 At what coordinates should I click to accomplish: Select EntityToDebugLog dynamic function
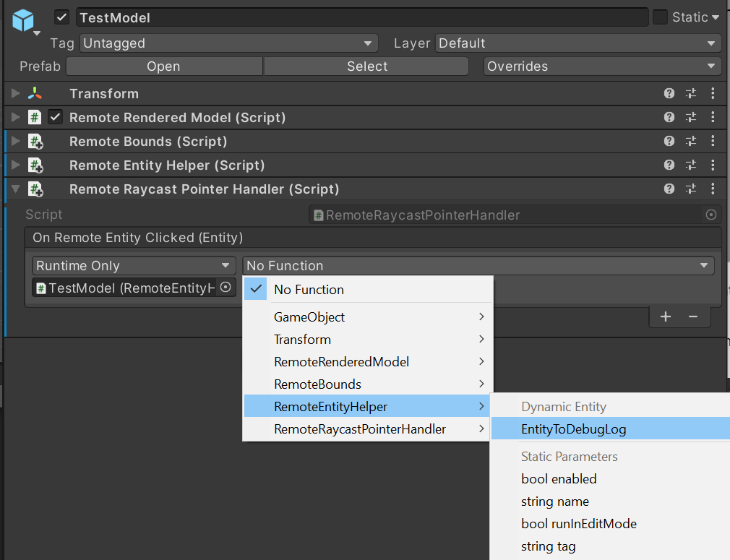[610, 428]
